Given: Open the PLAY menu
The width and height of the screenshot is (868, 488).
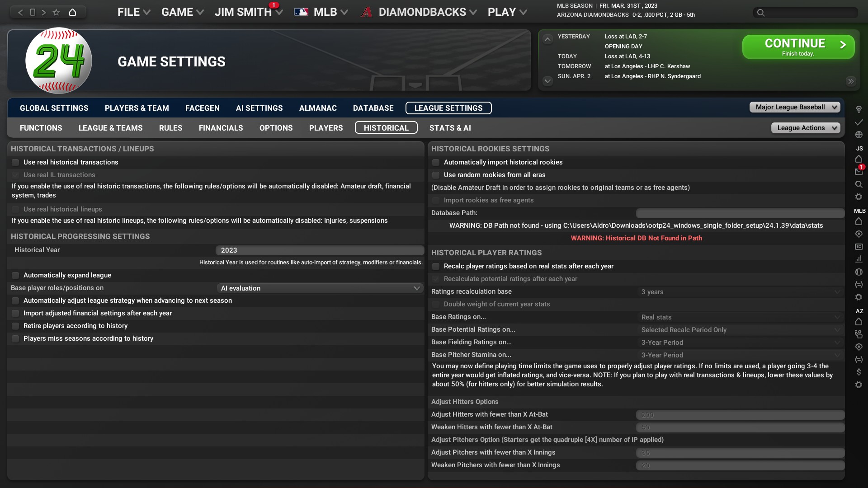Looking at the screenshot, I should tap(507, 12).
